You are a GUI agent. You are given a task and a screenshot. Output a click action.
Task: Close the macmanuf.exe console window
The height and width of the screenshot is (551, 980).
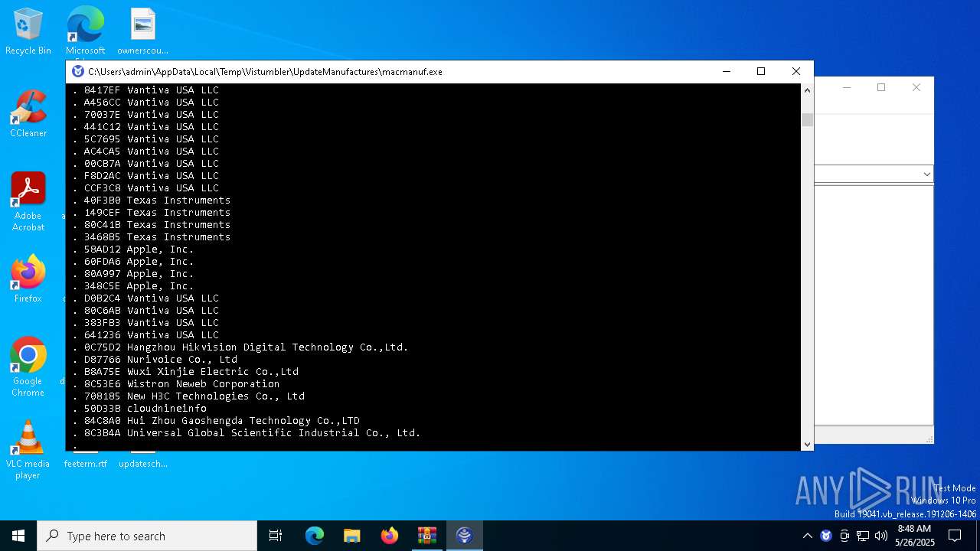(796, 71)
